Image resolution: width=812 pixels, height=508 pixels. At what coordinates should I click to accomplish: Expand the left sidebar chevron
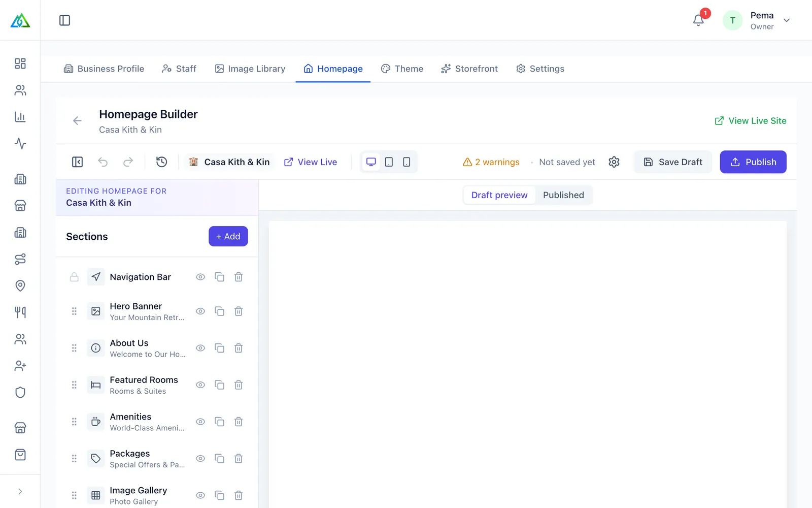tap(20, 491)
